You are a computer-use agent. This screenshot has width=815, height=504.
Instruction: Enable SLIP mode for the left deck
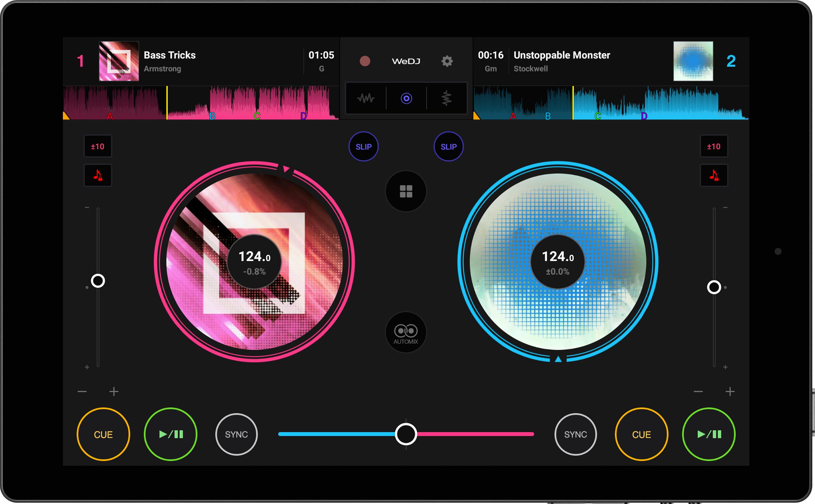click(x=363, y=147)
